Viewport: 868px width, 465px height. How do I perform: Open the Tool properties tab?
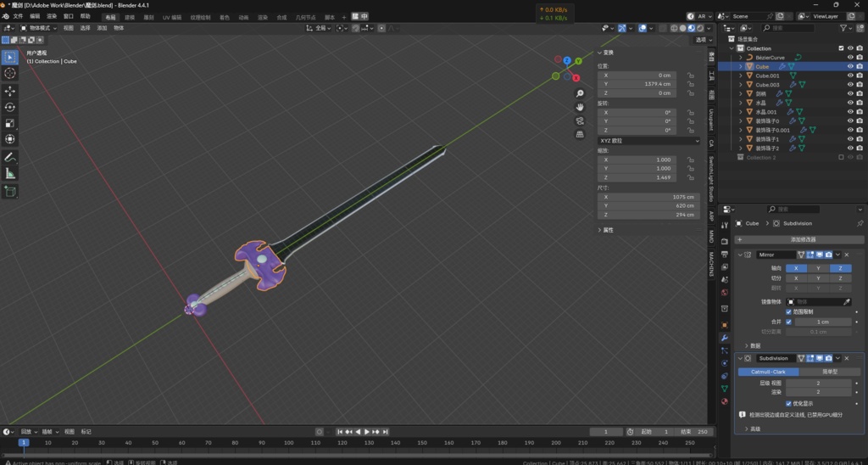[725, 225]
